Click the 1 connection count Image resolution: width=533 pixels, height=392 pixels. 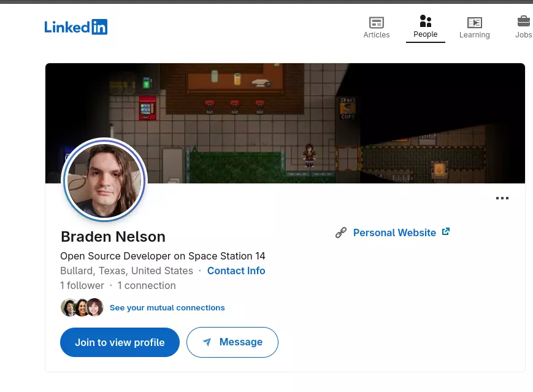(147, 285)
